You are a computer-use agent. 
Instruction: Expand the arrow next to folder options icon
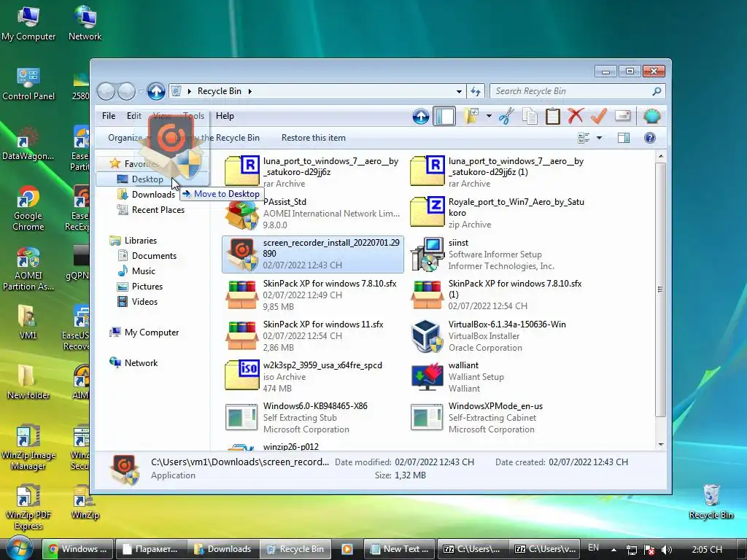tap(489, 116)
